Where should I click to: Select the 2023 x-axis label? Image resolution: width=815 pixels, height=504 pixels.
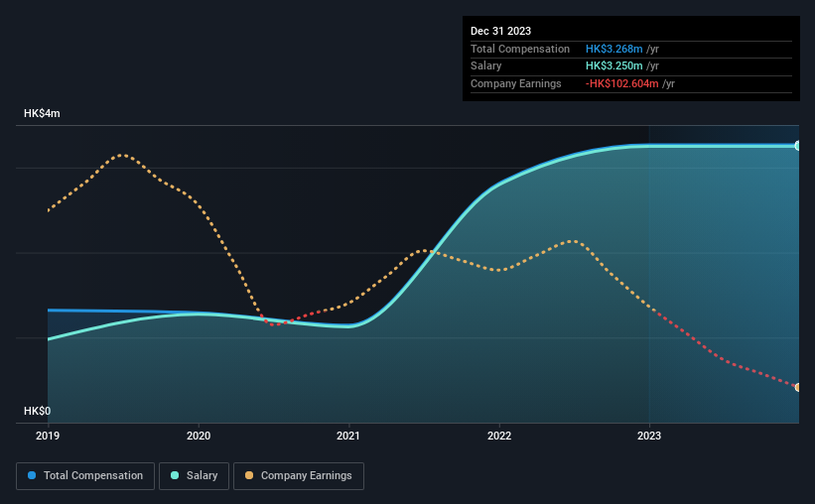point(649,436)
